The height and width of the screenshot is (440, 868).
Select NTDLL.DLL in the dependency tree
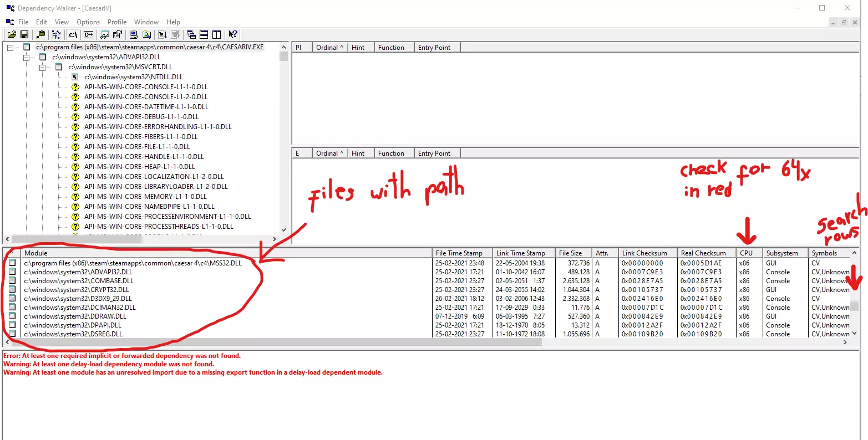[x=134, y=77]
